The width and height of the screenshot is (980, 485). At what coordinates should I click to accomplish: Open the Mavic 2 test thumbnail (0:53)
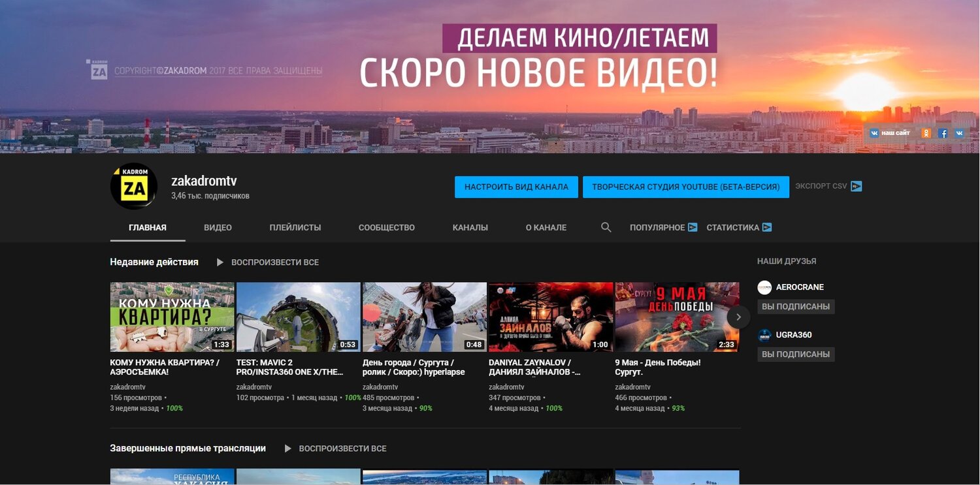(x=298, y=317)
